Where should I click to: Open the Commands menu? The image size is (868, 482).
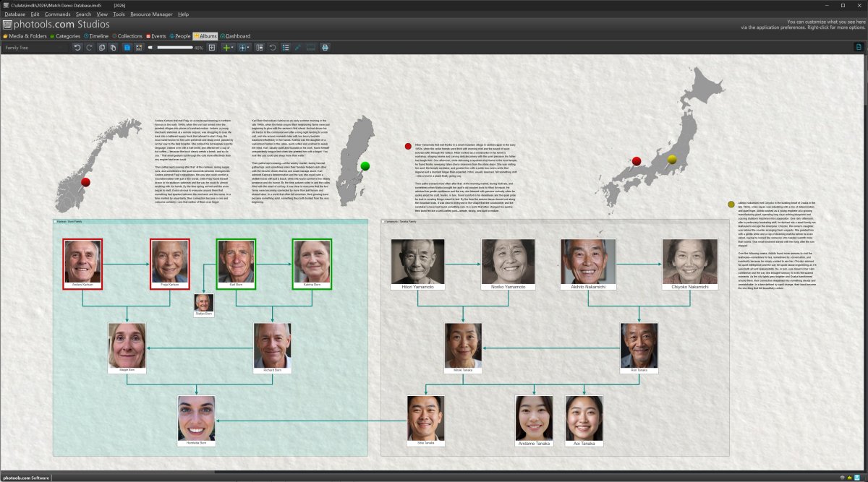(57, 14)
